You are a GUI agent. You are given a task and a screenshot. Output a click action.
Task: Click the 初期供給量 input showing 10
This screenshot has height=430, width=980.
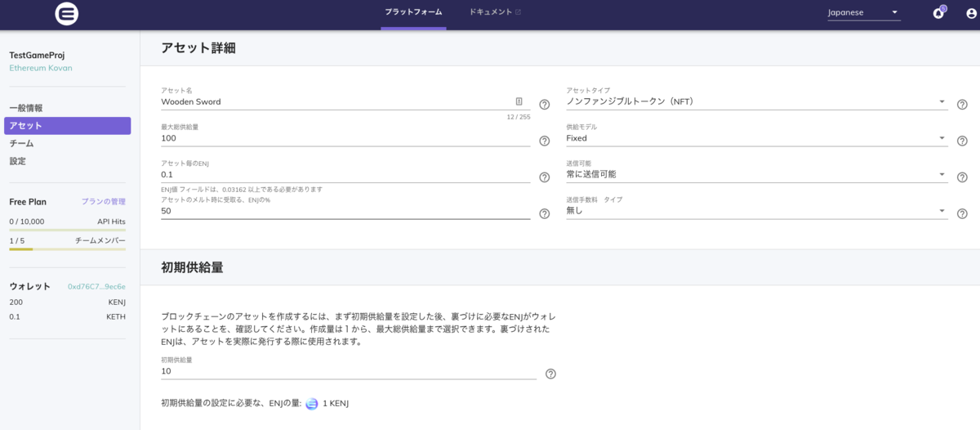click(x=349, y=370)
